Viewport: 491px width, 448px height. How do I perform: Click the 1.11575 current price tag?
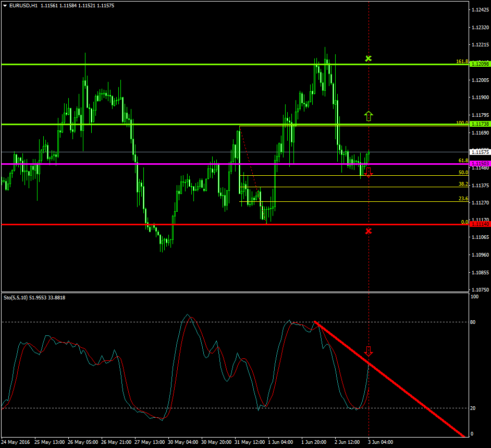point(476,152)
